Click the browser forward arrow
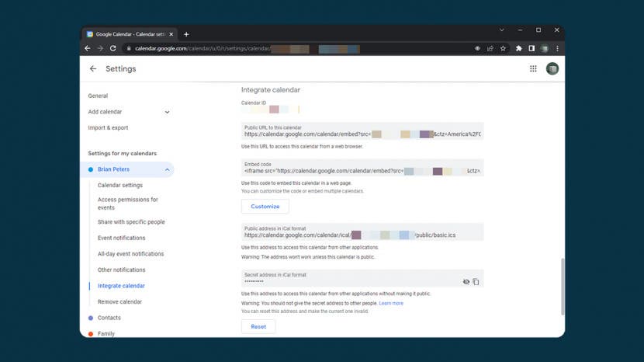The image size is (644, 362). [x=100, y=48]
